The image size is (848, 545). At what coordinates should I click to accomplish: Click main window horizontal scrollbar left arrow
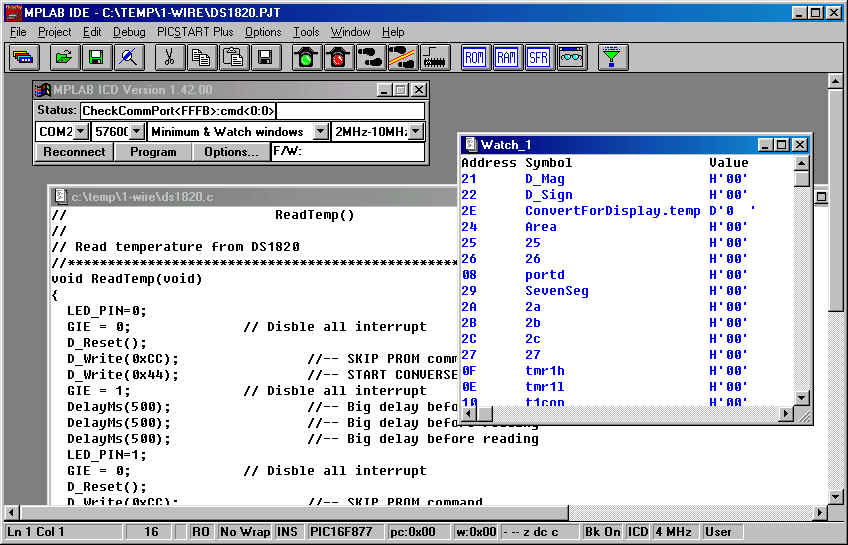[x=11, y=512]
